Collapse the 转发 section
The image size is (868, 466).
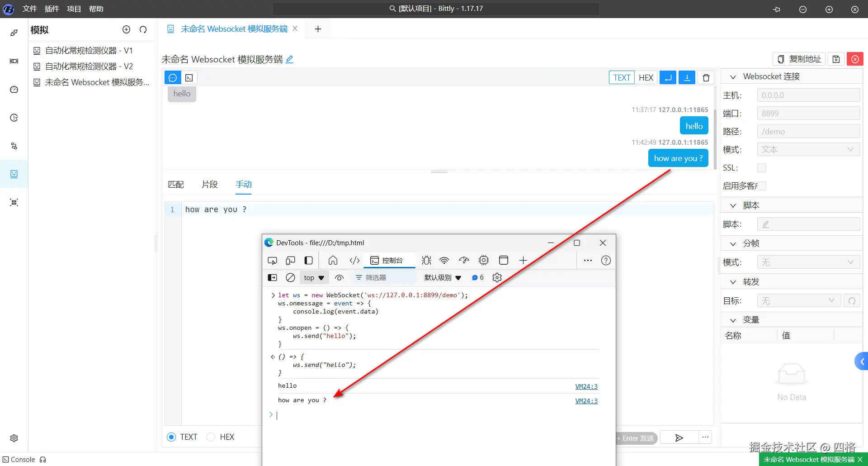pos(733,282)
